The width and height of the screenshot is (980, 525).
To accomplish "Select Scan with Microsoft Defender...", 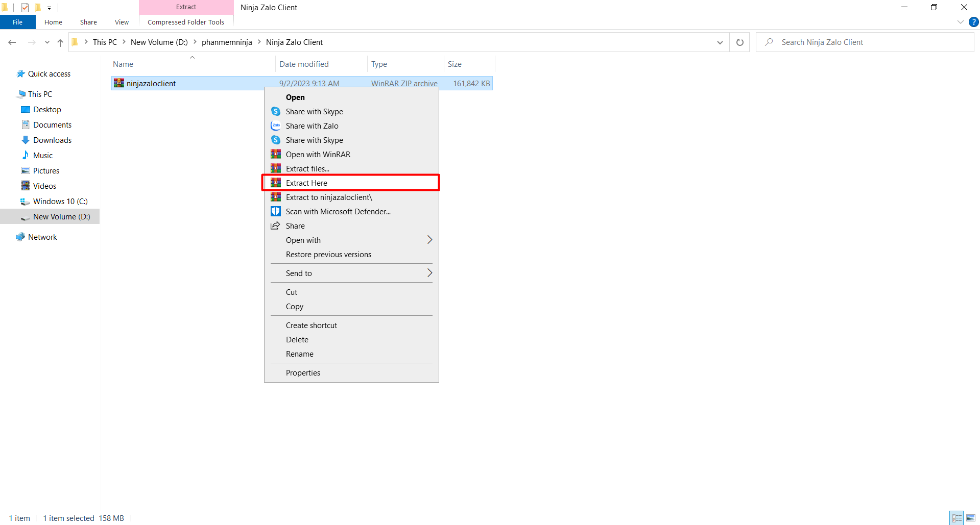I will (x=351, y=211).
